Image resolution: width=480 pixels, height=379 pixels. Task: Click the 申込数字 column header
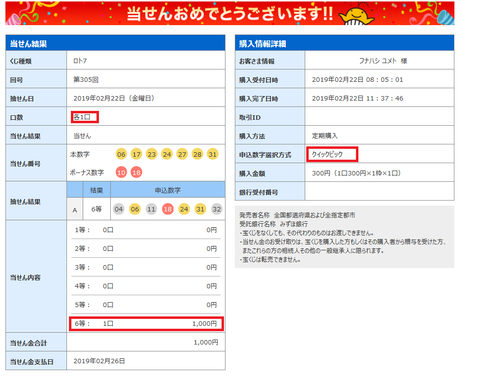click(x=168, y=190)
